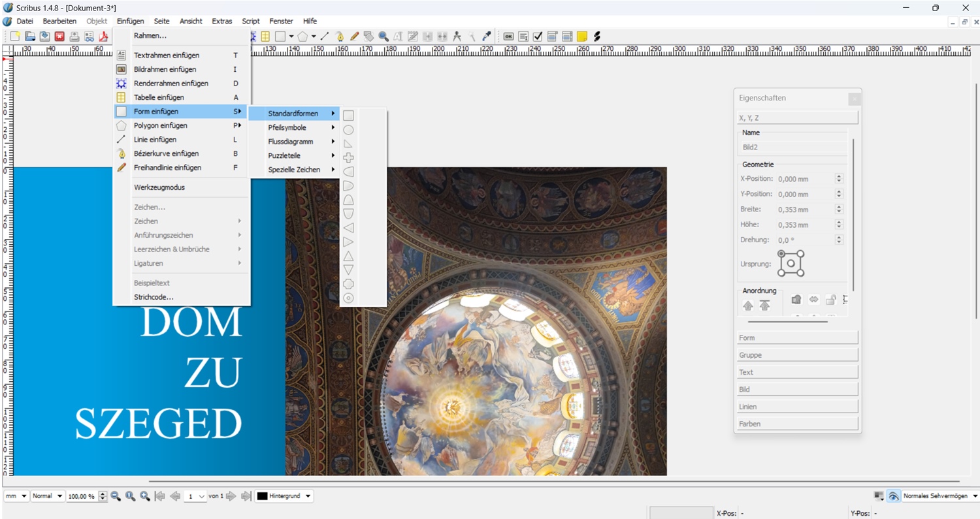Click the zoom in magnifier in status bar
Viewport: 980px width, 519px height.
pos(145,496)
